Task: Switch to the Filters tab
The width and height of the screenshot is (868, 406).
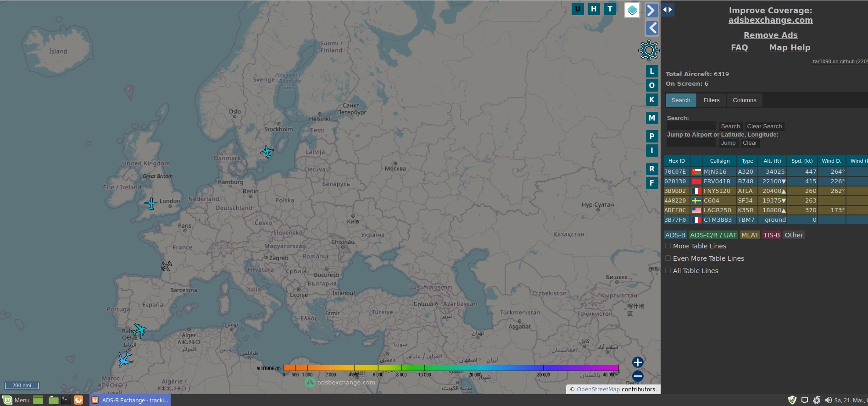Action: click(711, 100)
